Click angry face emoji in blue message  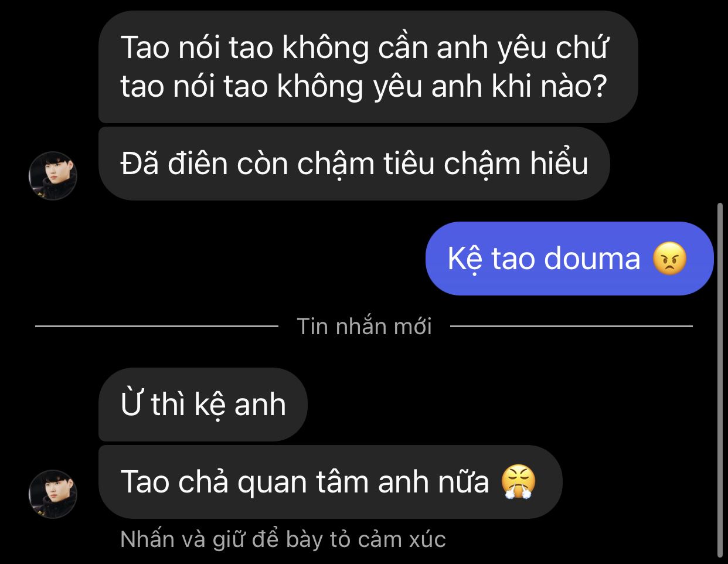click(669, 259)
